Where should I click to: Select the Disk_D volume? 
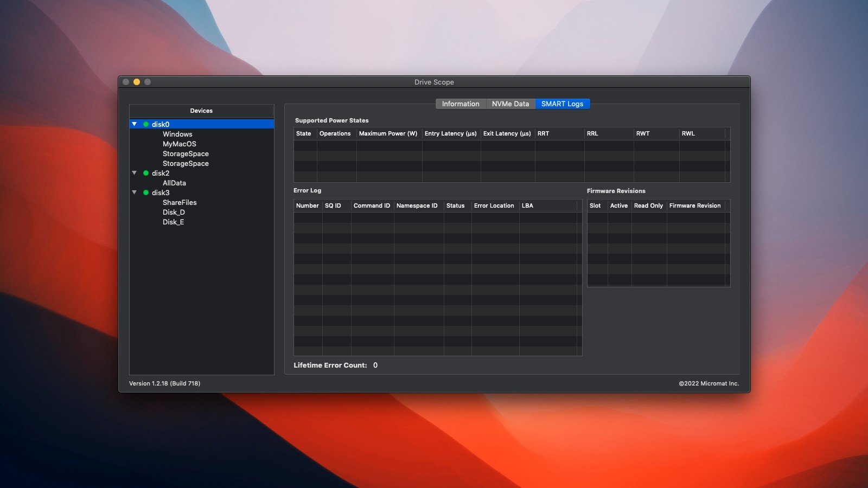click(174, 212)
